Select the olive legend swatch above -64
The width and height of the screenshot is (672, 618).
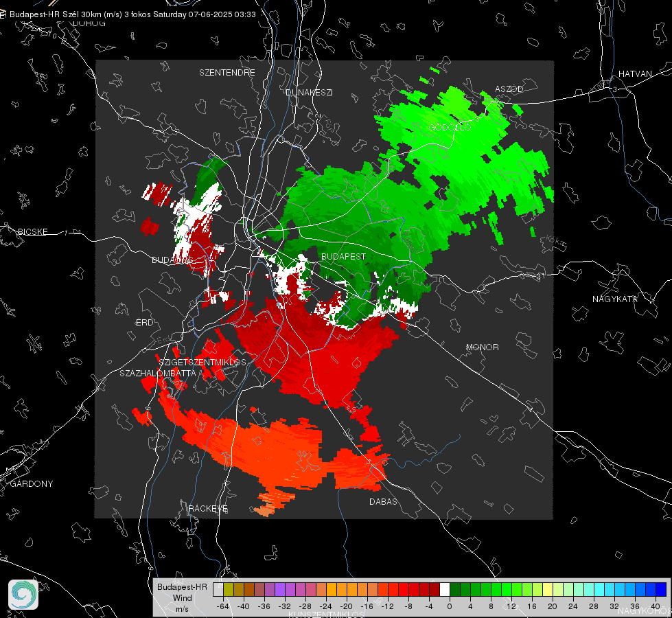pyautogui.click(x=228, y=589)
